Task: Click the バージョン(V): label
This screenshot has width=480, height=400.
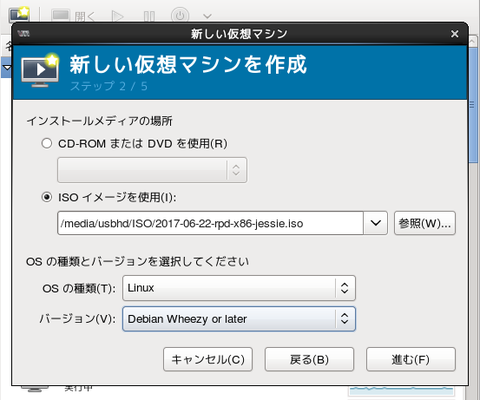Action: tap(78, 319)
